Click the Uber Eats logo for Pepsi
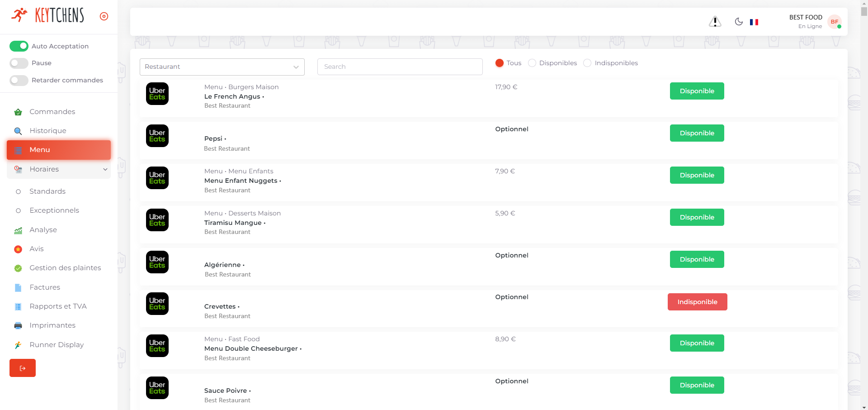The width and height of the screenshot is (868, 410). [157, 136]
